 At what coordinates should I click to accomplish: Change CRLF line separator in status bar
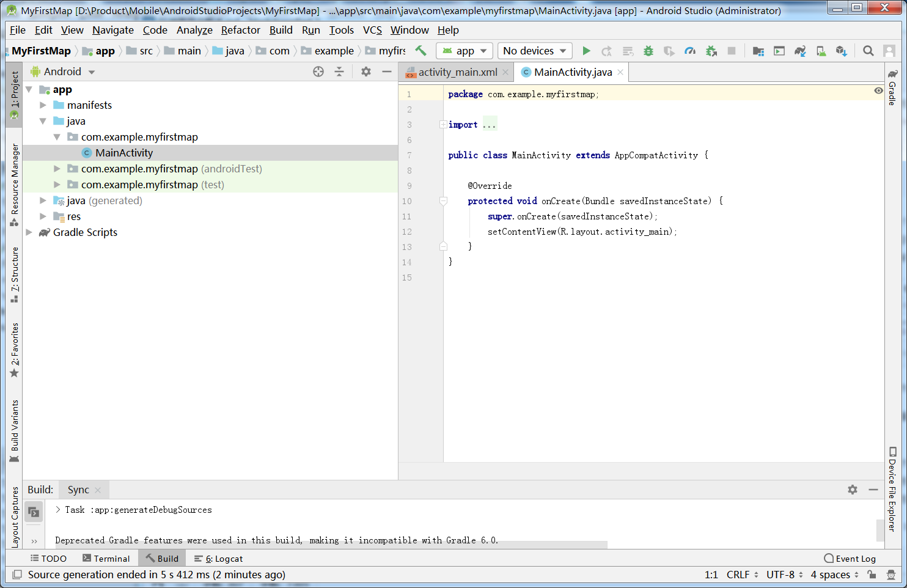(x=742, y=575)
